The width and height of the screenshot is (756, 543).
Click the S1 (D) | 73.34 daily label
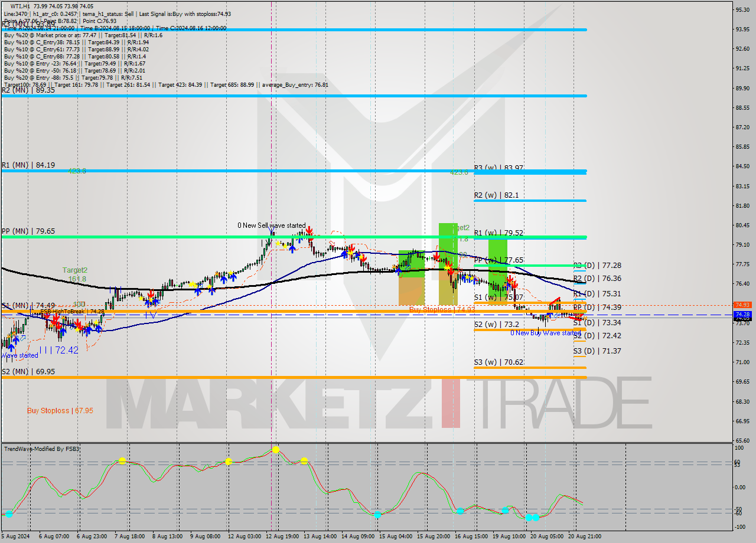(597, 323)
